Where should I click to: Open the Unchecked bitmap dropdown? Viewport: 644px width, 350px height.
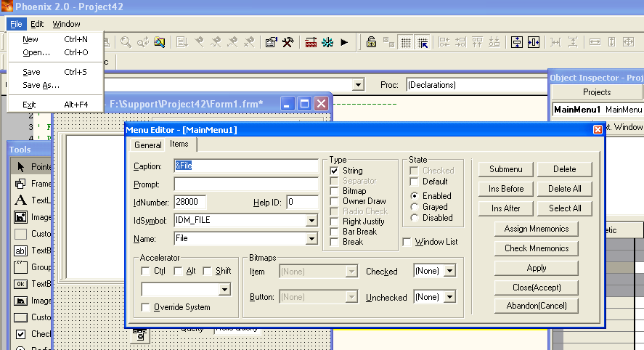[449, 297]
